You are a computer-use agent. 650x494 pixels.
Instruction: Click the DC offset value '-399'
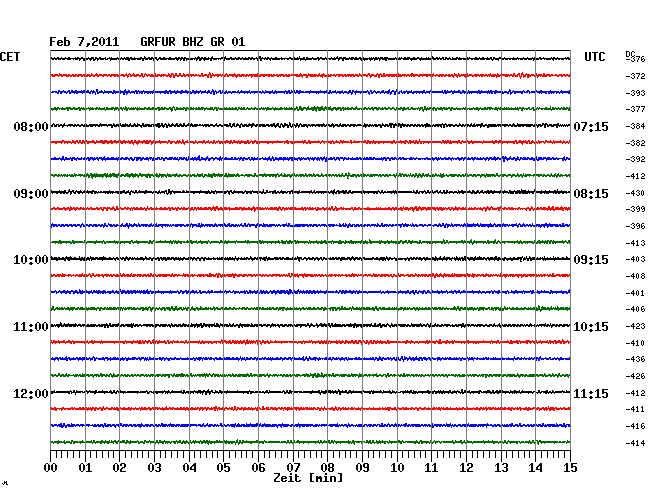(635, 209)
